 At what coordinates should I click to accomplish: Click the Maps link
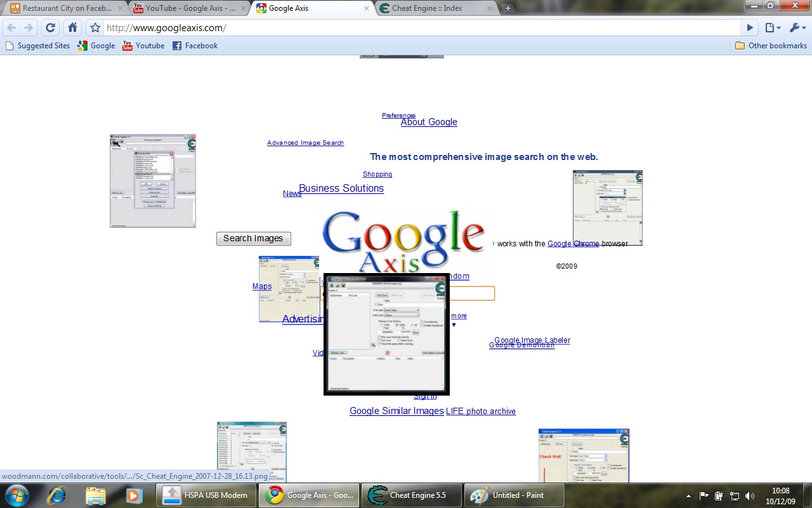[262, 286]
